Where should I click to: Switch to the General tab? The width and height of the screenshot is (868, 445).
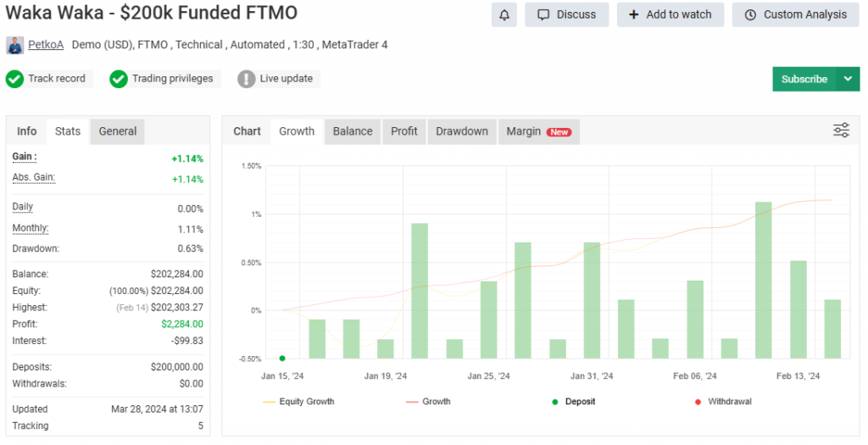pos(118,131)
